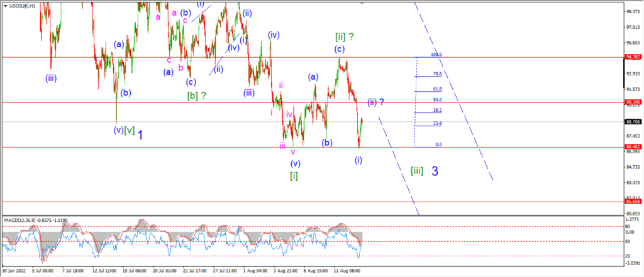
Task: Click the 11 Aug 08:00 date label
Action: coord(347,271)
